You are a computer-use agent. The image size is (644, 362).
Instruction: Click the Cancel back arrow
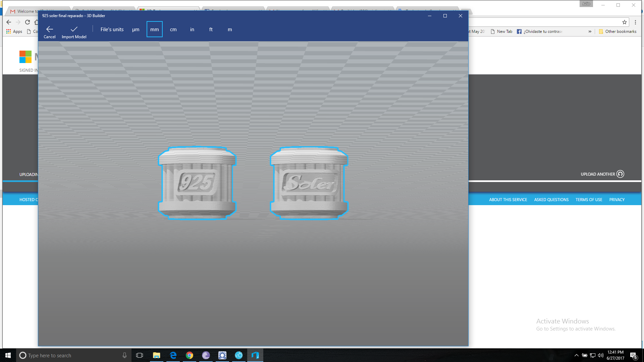(50, 29)
